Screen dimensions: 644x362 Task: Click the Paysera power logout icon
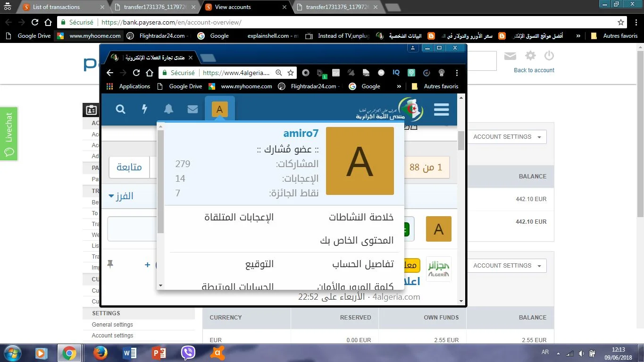(x=549, y=56)
